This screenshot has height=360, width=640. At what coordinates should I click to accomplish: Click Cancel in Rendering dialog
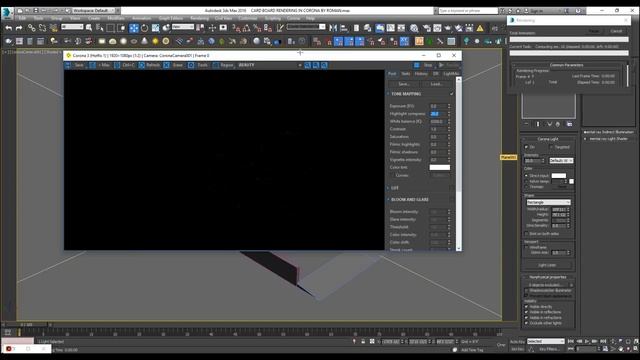[616, 31]
